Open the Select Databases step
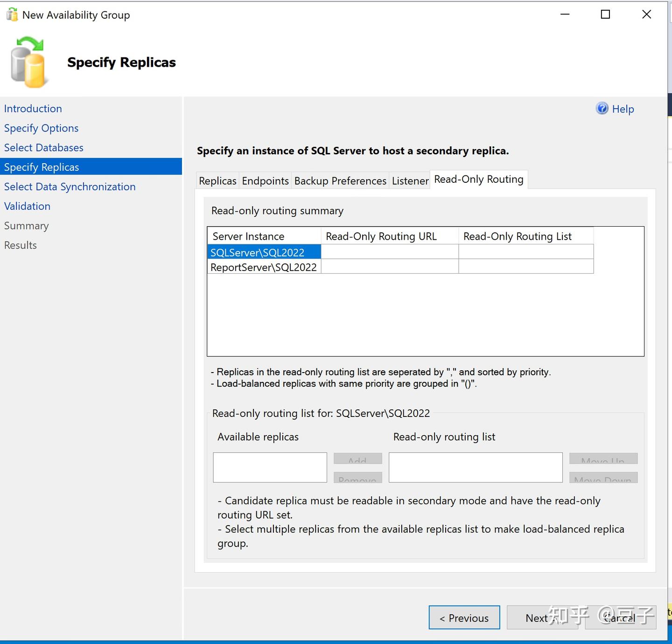 43,147
